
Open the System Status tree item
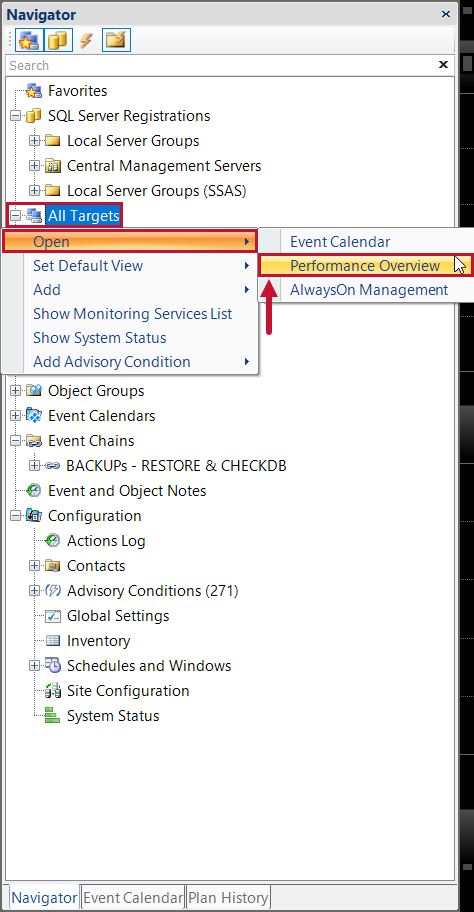pos(113,716)
